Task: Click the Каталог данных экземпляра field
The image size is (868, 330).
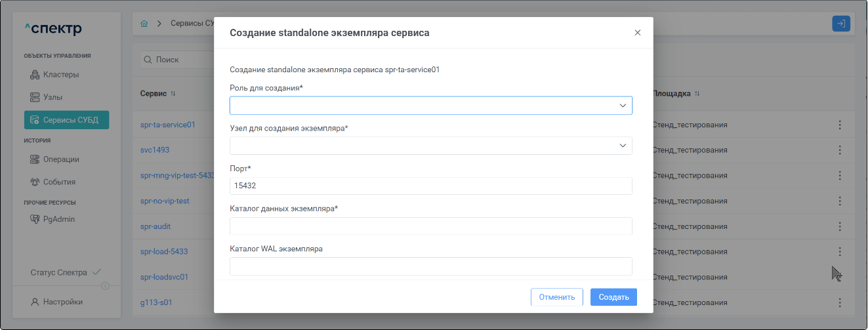Action: click(430, 226)
